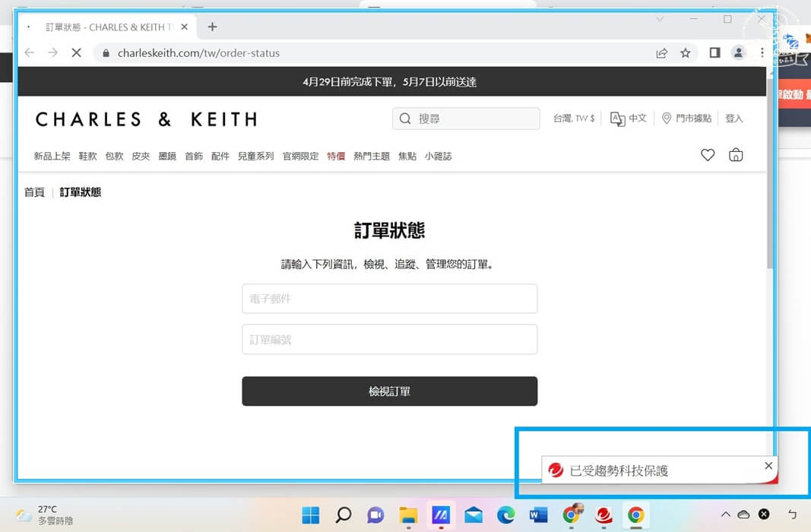Open the shopping bag icon
The height and width of the screenshot is (532, 811).
(x=735, y=155)
